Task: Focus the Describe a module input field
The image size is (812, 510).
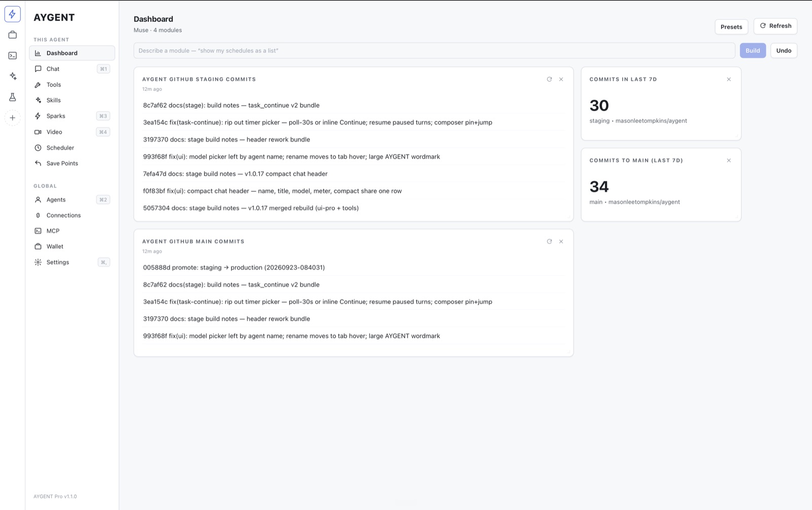Action: click(434, 50)
